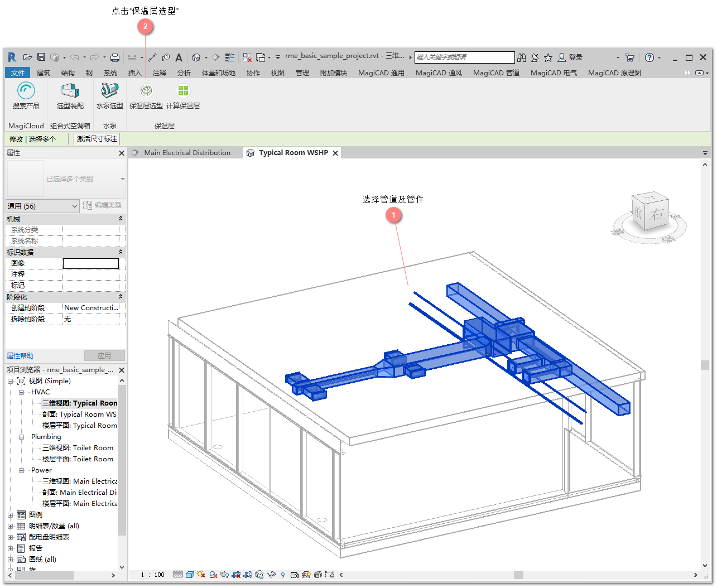The width and height of the screenshot is (717, 588).
Task: Switch to the MagiCAD 通风 ribbon tab
Action: pos(439,73)
